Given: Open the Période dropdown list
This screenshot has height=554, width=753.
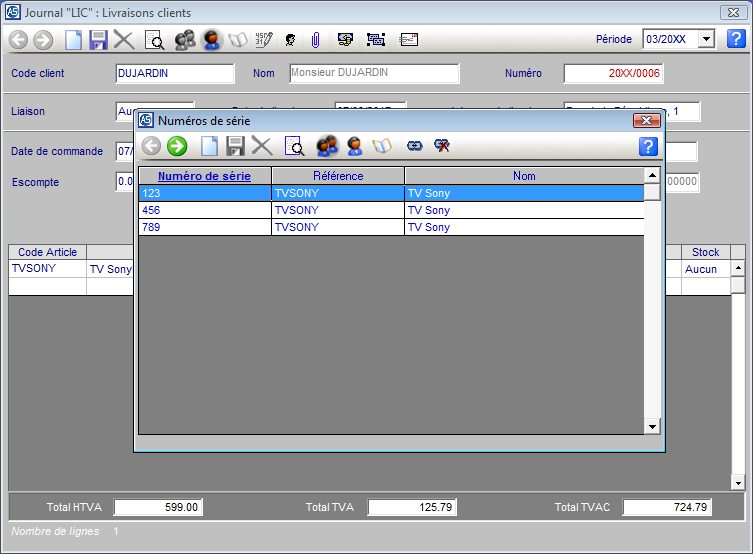Looking at the screenshot, I should [x=707, y=39].
